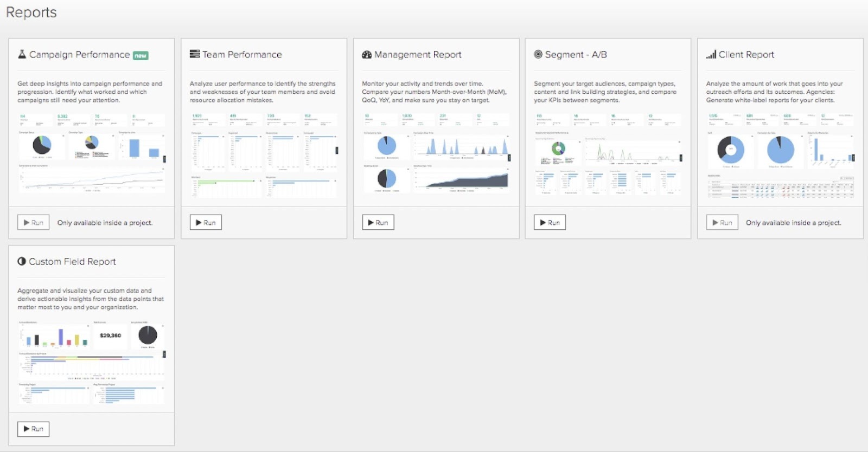Viewport: 868px width, 452px height.
Task: Click the disabled Run button under Campaign Performance
Action: tap(33, 223)
